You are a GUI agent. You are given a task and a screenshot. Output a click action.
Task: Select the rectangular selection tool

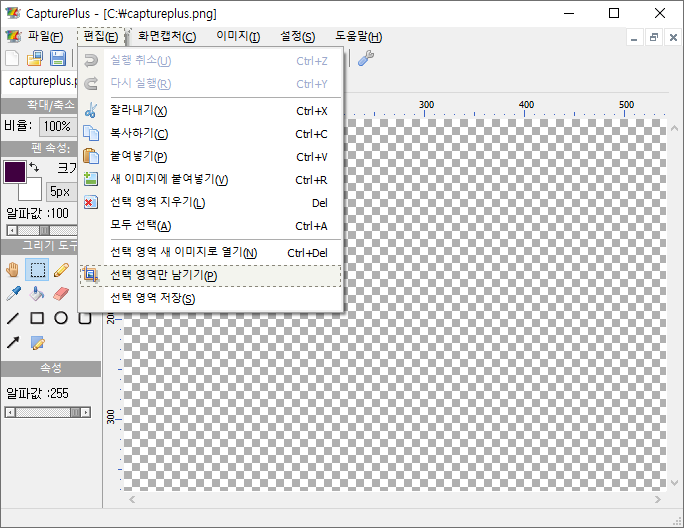[x=37, y=269]
